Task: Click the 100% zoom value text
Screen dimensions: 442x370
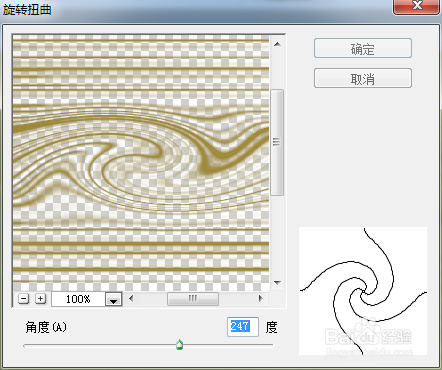Action: [78, 299]
